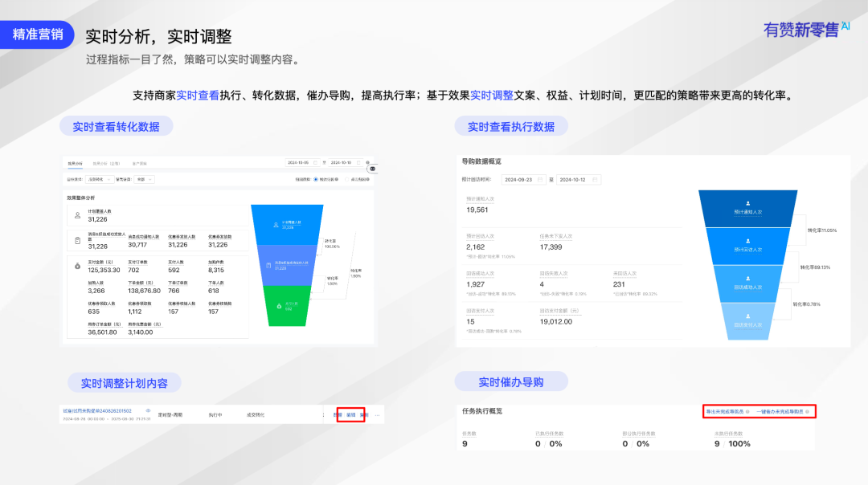Screen dimensions: 868x485
Task: Click the clipboard icon in the benefits row
Action: click(x=77, y=241)
